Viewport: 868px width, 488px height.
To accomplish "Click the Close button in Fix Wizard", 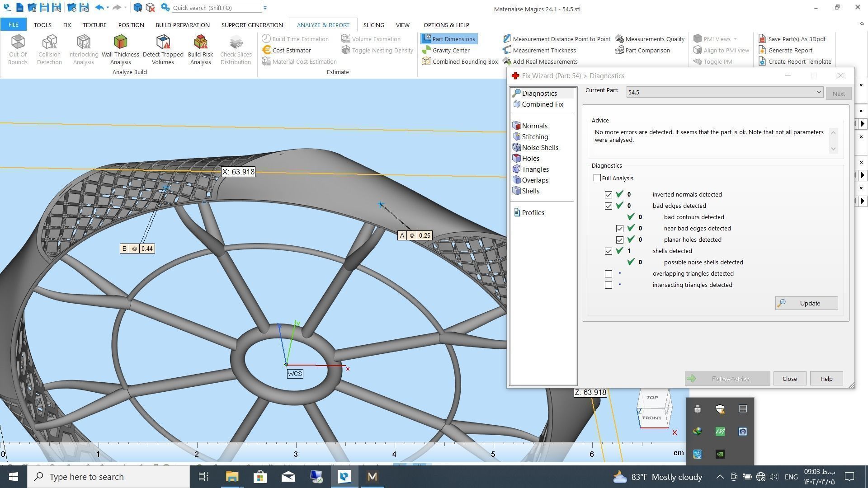I will pos(789,379).
